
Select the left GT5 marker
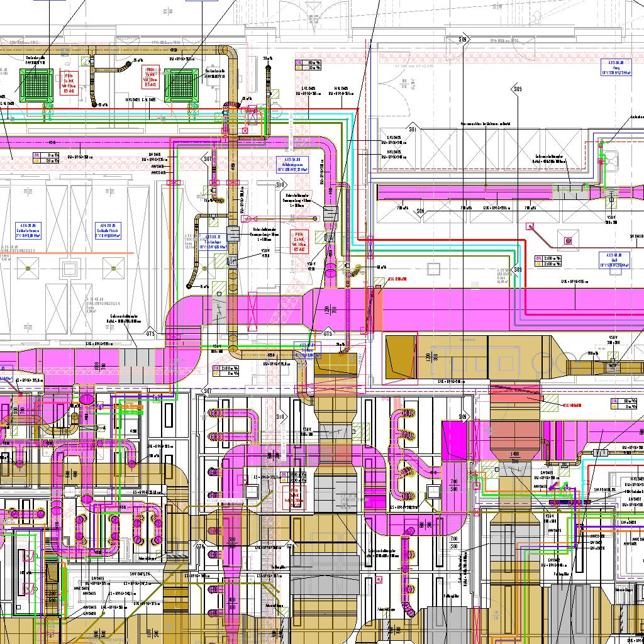[150, 333]
